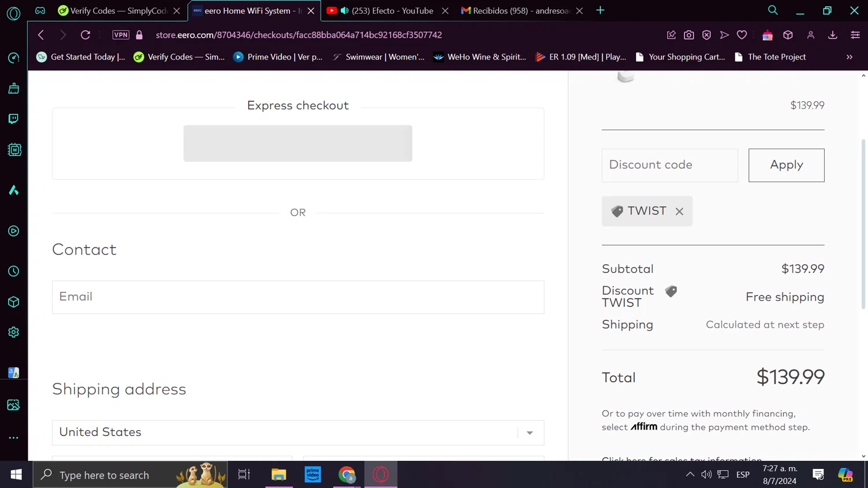Close the eero Home WiFi tab
The width and height of the screenshot is (868, 488).
click(311, 10)
